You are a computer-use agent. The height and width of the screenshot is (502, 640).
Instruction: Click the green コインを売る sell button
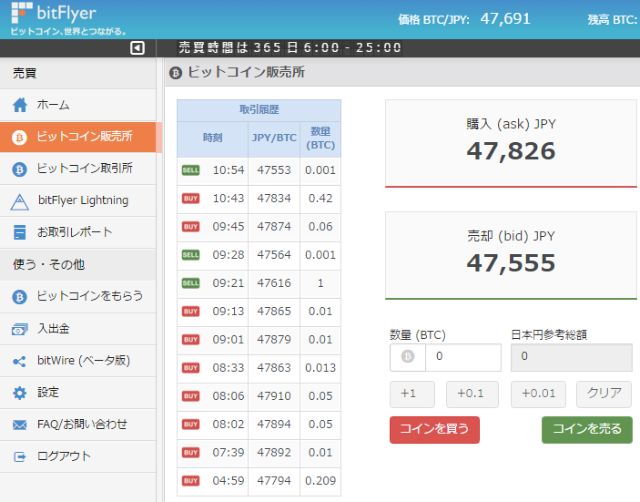point(587,430)
